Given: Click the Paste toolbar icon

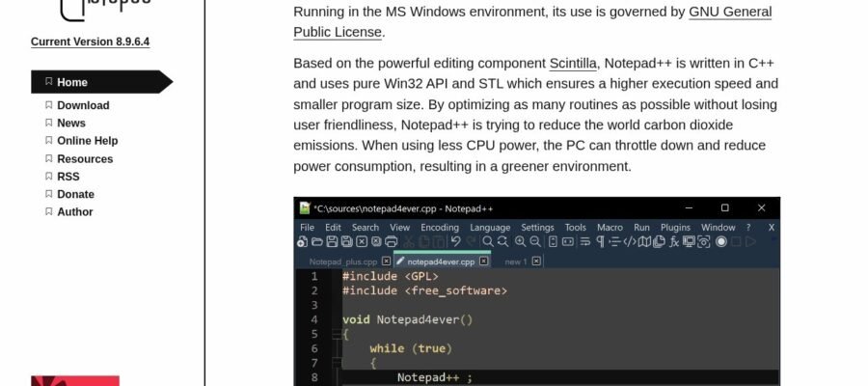Looking at the screenshot, I should tap(439, 241).
